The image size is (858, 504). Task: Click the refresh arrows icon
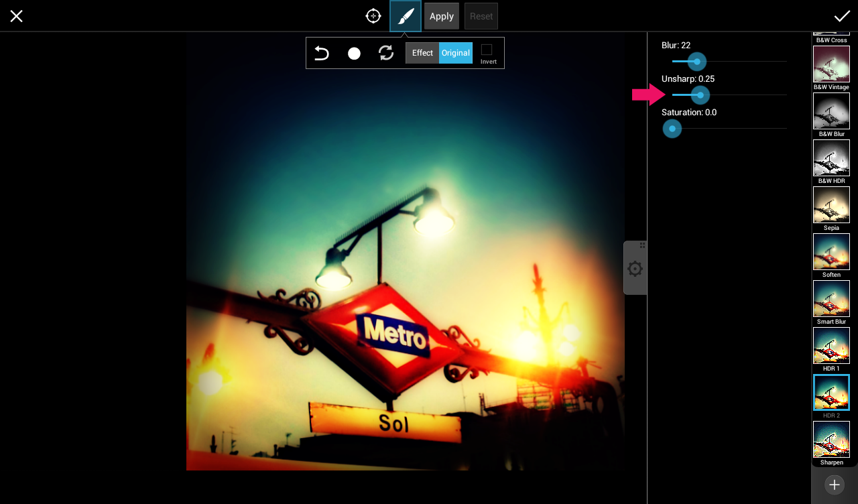[x=386, y=53]
